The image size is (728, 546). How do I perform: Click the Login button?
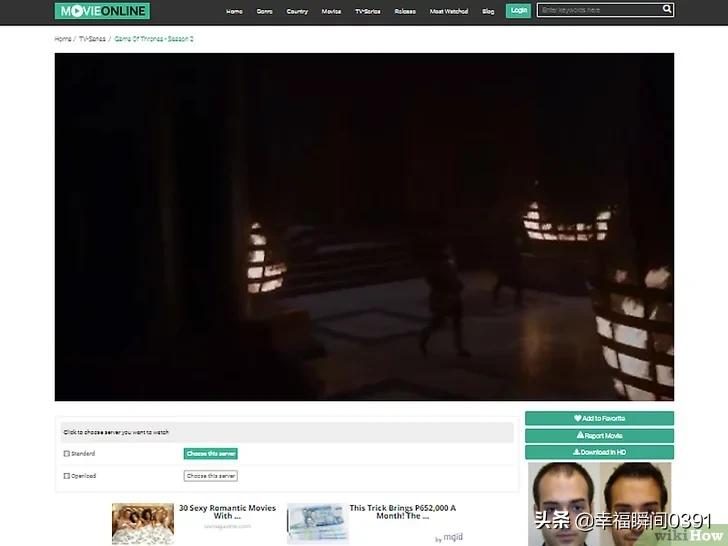point(519,11)
